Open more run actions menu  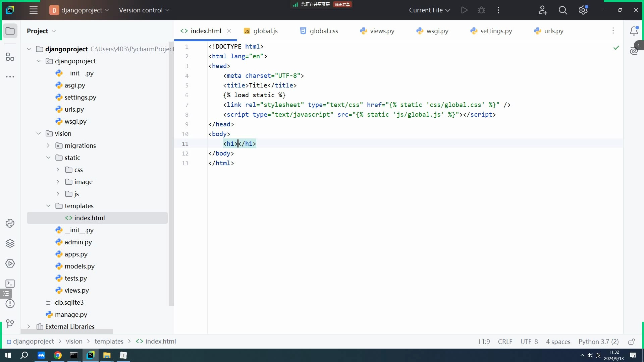click(498, 10)
